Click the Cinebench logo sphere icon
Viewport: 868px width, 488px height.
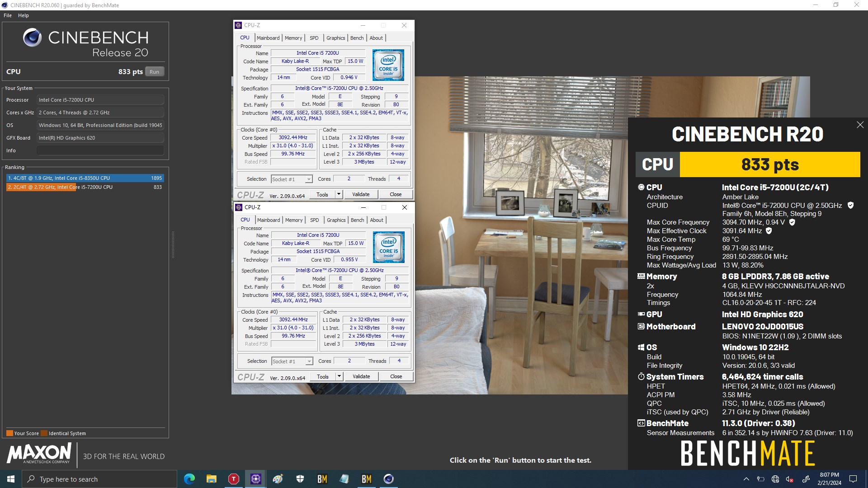[x=32, y=38]
